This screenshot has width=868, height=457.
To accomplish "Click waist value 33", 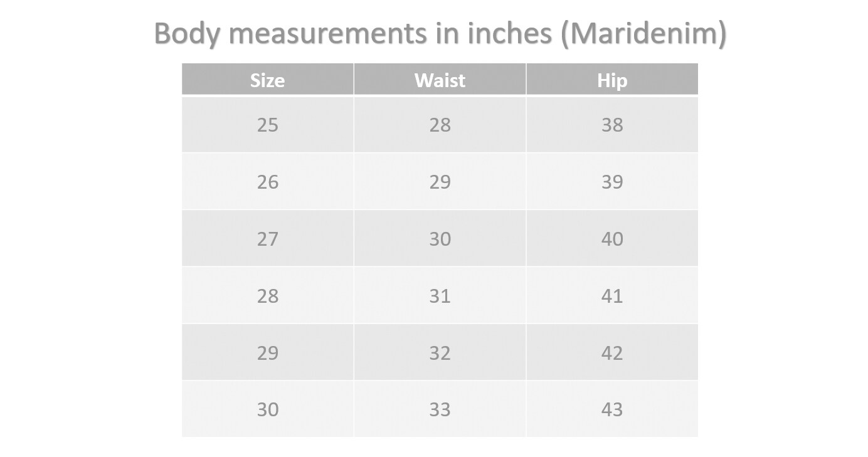I will pyautogui.click(x=440, y=409).
